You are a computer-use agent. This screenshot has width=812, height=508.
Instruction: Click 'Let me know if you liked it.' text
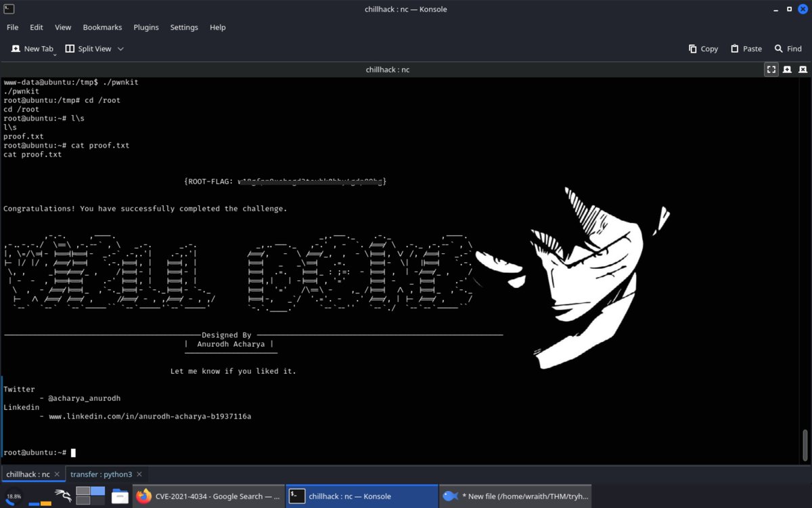point(233,371)
